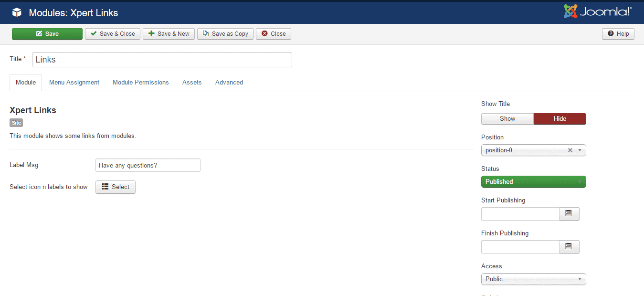Open the Help button
644x296 pixels.
(x=618, y=34)
